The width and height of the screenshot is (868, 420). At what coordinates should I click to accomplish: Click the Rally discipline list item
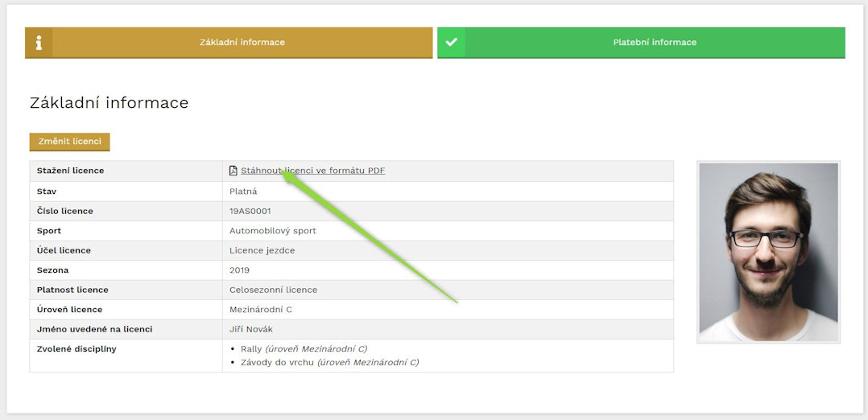pos(304,348)
